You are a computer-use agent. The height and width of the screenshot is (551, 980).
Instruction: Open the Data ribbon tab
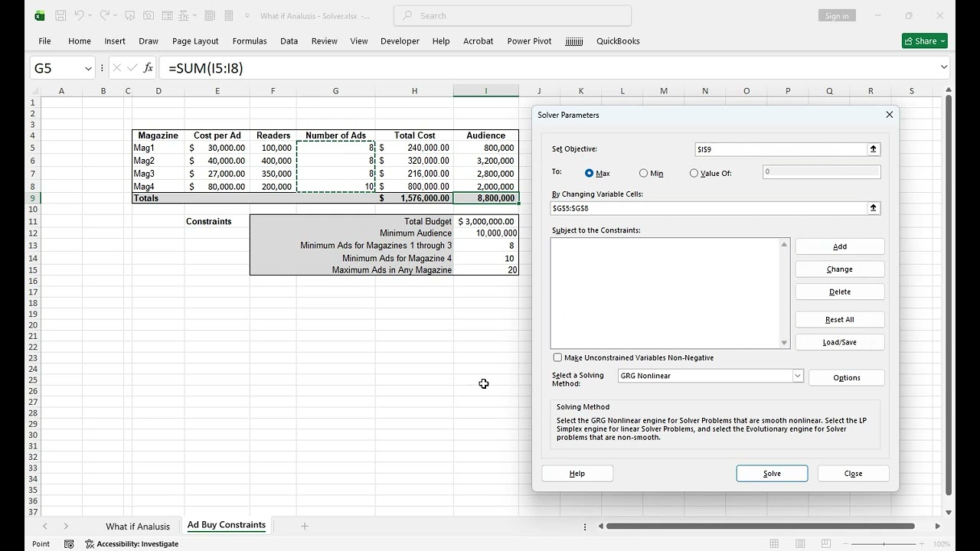(289, 41)
